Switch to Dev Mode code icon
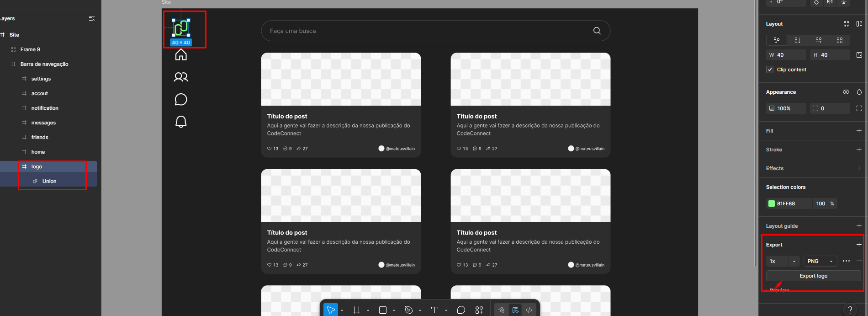 point(529,310)
